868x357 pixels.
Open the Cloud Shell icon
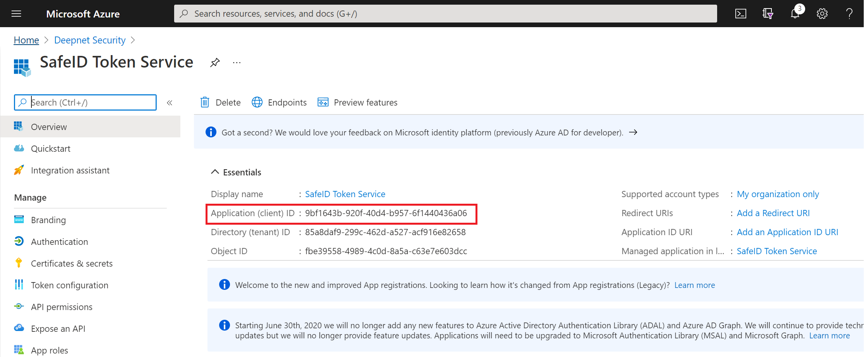pos(740,14)
